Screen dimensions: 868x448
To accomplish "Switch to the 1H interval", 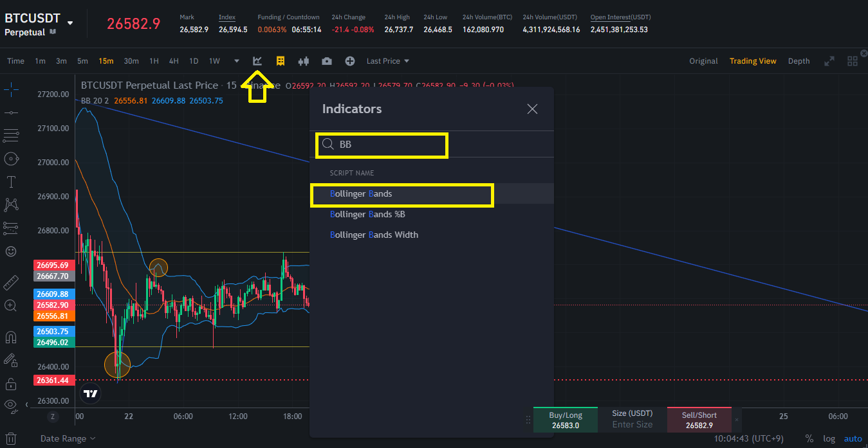I will (x=154, y=61).
